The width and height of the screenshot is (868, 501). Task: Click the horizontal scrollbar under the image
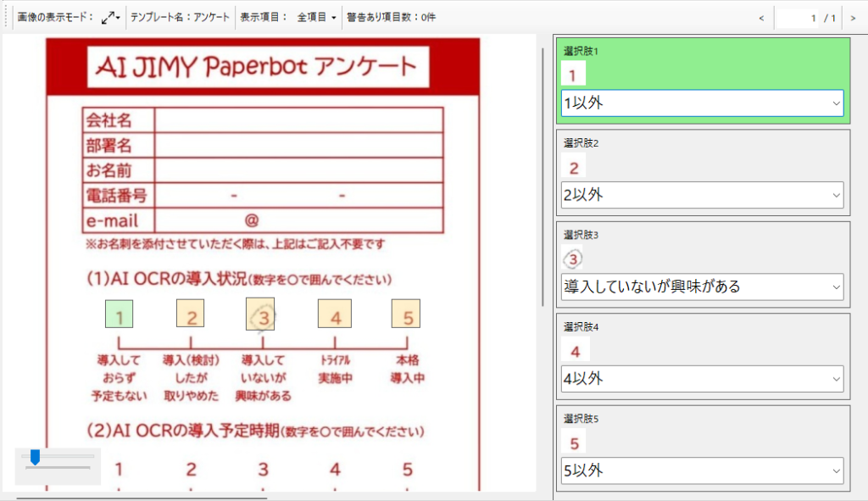coord(142,498)
